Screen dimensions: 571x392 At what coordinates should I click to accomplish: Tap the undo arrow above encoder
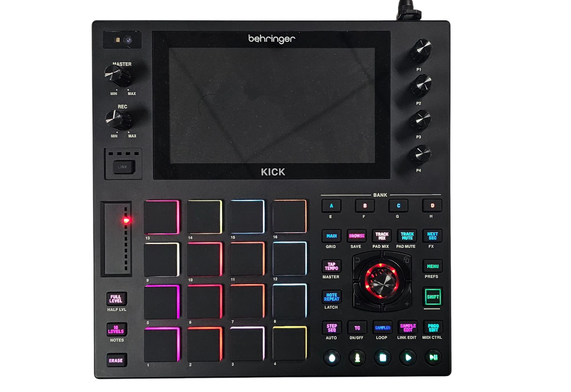(x=357, y=260)
